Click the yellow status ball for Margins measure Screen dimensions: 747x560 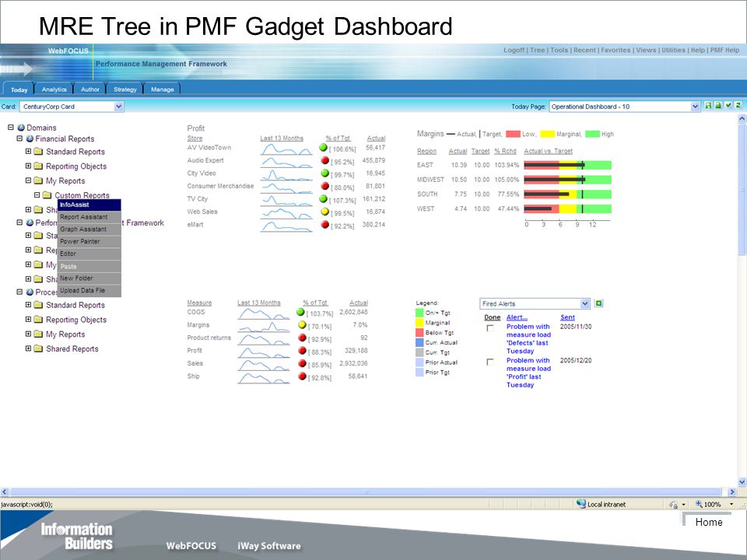coord(302,325)
